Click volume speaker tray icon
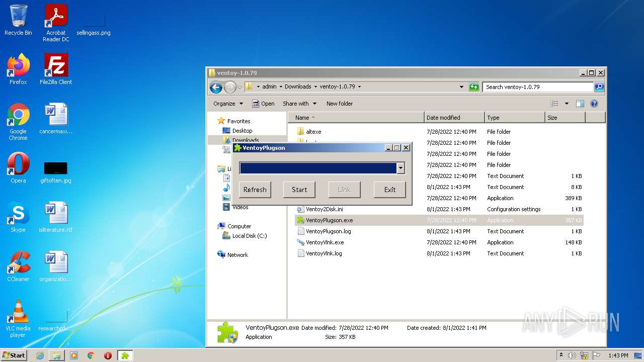The width and height of the screenshot is (644, 362). tap(572, 355)
